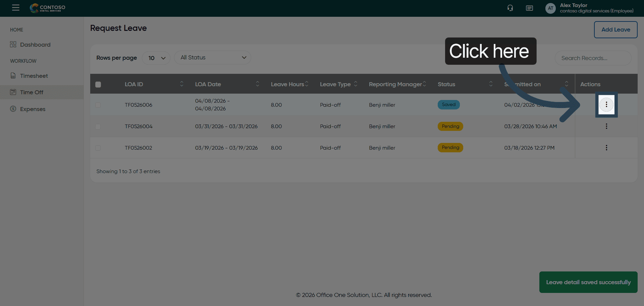The height and width of the screenshot is (306, 644).
Task: Toggle the select-all checkbox in header
Action: [x=98, y=85]
